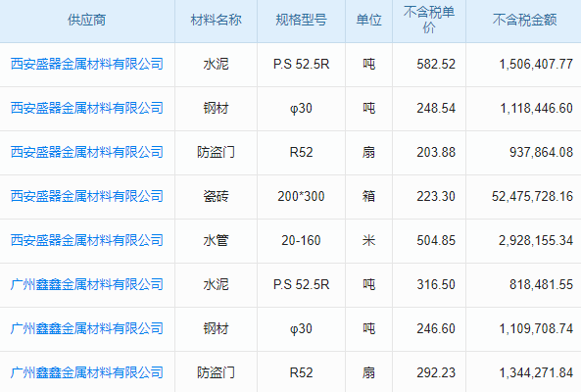This screenshot has height=392, width=581.
Task: Select P.S 52.5R cell in the 582.52 row
Action: coord(301,64)
